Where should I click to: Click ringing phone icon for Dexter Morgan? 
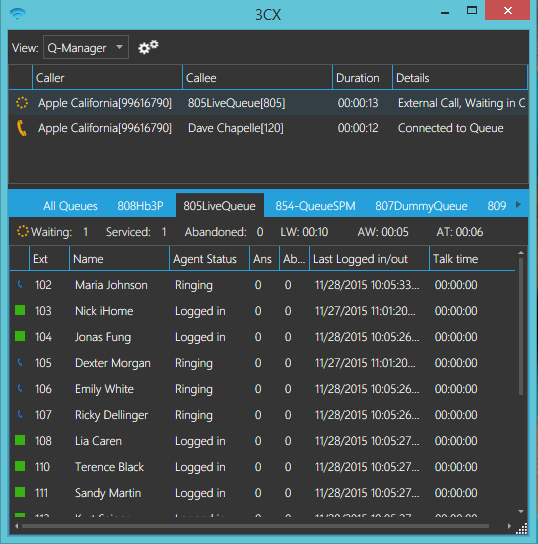20,363
